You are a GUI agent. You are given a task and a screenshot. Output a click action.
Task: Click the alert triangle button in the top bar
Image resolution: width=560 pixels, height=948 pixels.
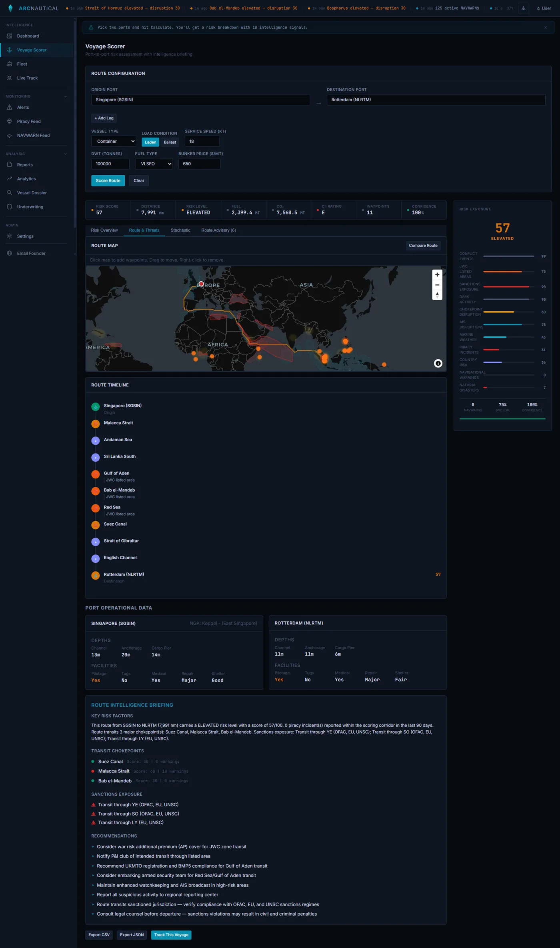[x=523, y=8]
